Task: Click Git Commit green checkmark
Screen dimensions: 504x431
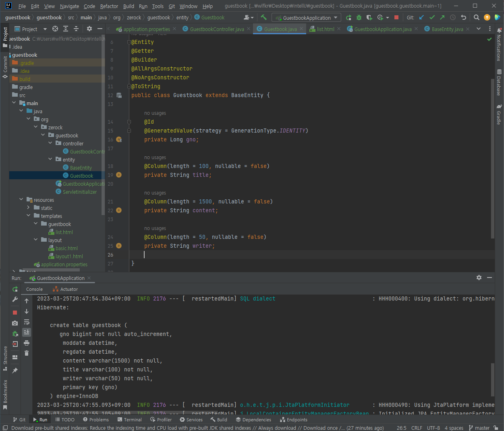Action: pos(432,17)
